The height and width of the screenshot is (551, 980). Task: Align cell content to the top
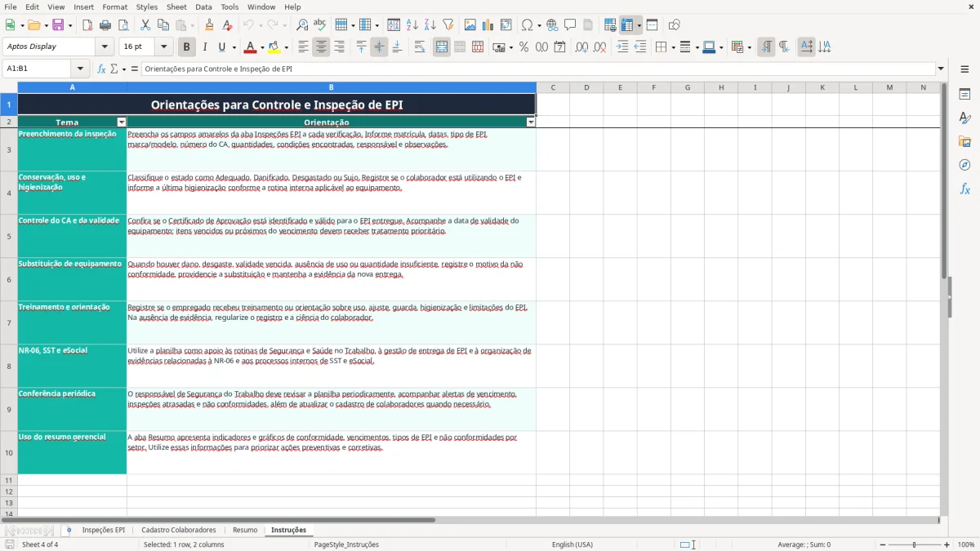(x=361, y=47)
